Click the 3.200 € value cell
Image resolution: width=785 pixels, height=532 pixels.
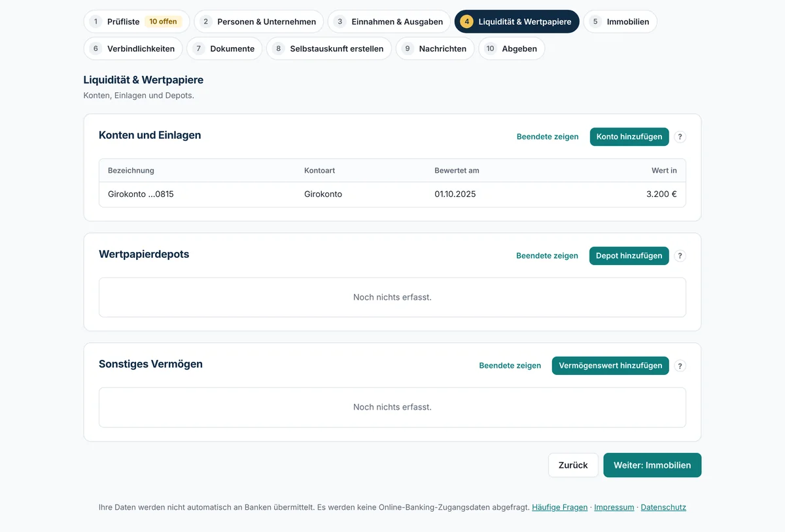click(661, 194)
